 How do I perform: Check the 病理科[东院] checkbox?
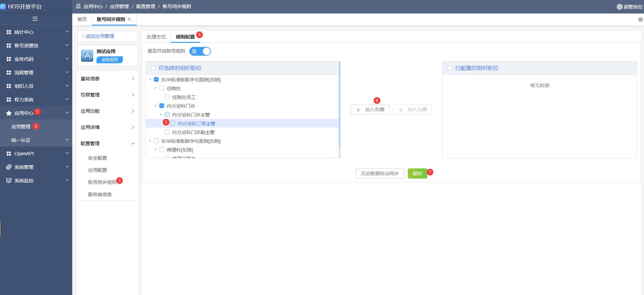tap(162, 150)
